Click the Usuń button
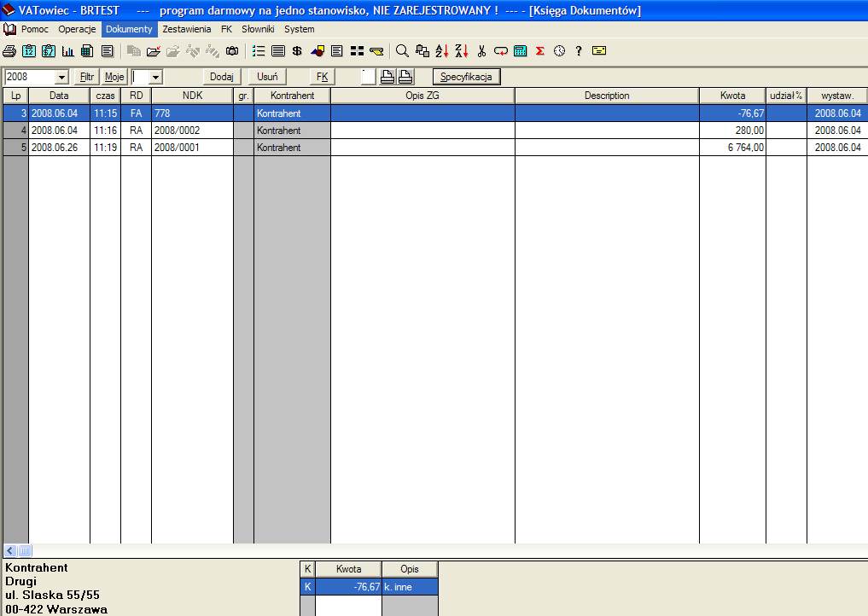This screenshot has height=616, width=868. 266,77
